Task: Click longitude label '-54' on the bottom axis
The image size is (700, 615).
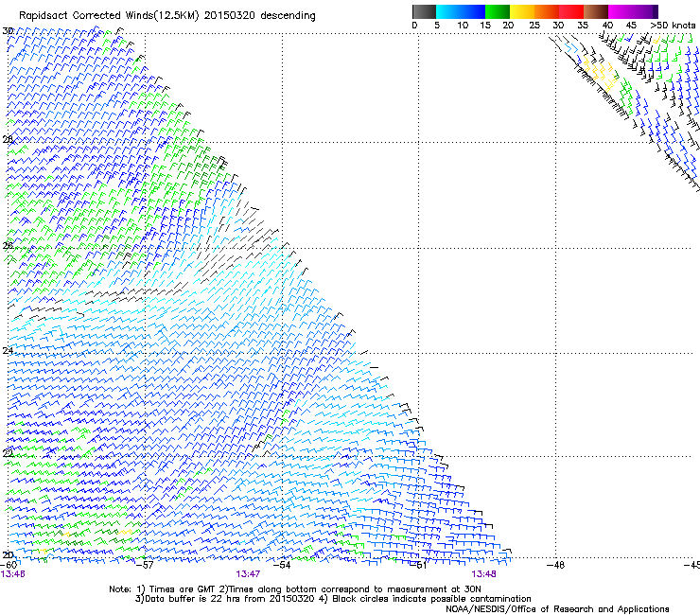Action: (282, 565)
